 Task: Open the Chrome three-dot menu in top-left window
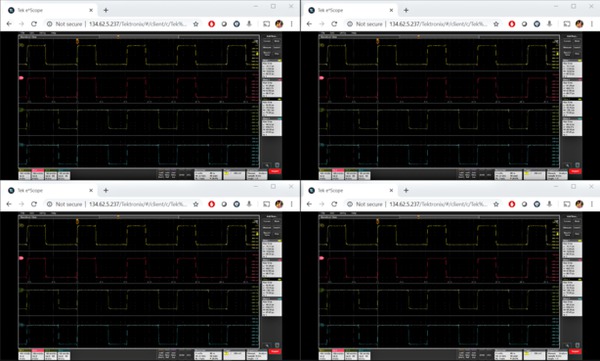pos(292,24)
